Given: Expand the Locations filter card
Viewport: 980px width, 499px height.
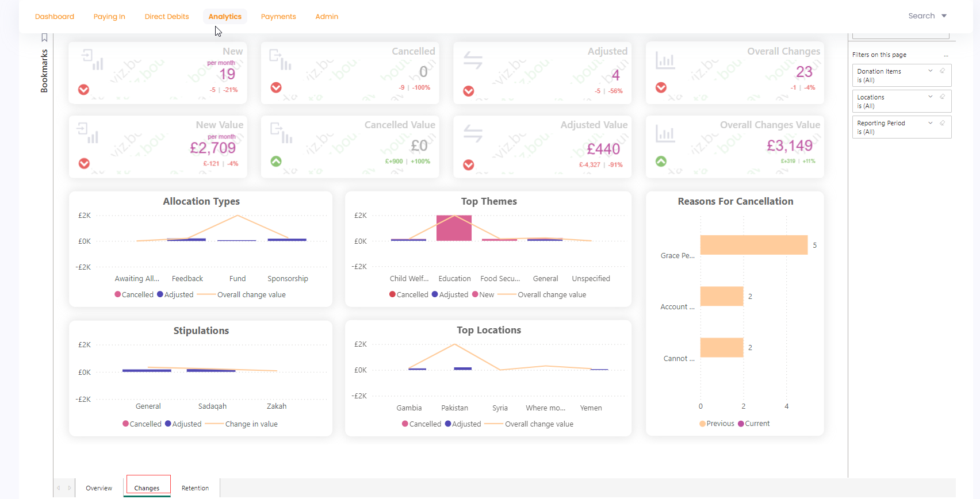Looking at the screenshot, I should (931, 97).
